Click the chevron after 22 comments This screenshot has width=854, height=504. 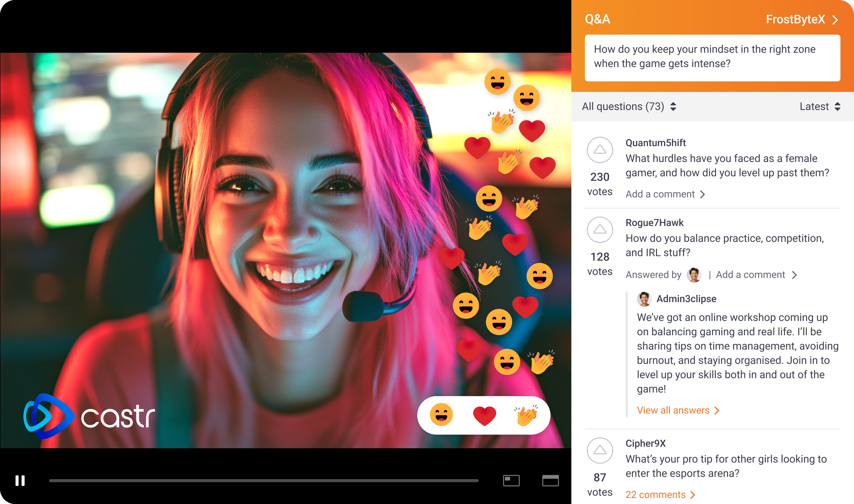tap(692, 495)
